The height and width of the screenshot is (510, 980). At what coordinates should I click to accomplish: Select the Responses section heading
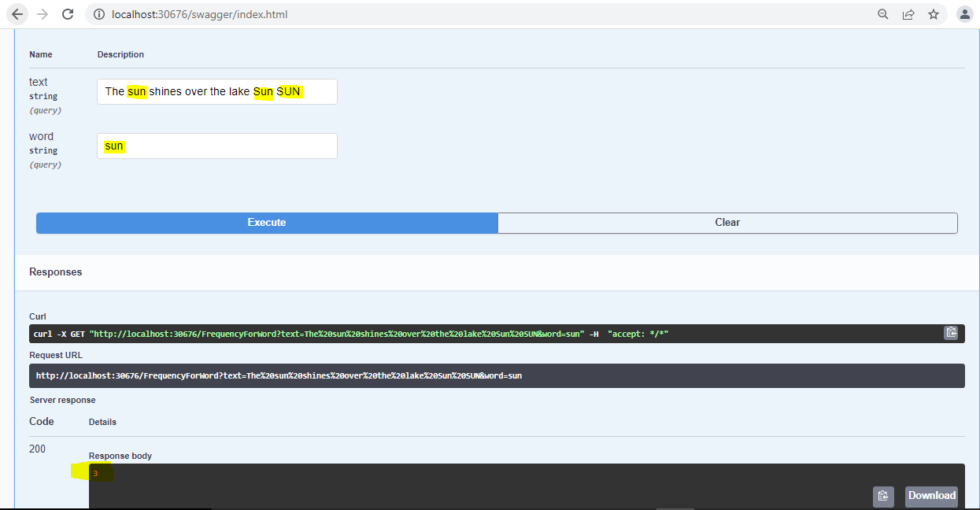(55, 272)
